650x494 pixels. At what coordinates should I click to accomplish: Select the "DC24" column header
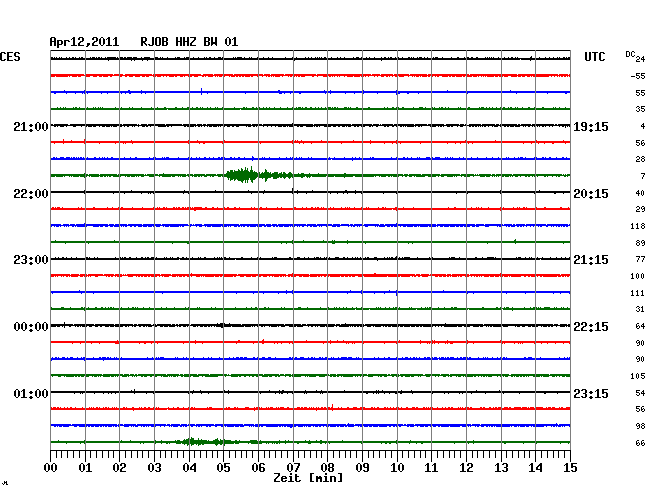coord(635,57)
